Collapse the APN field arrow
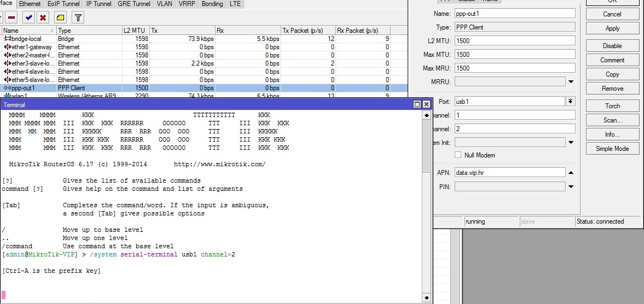 point(571,173)
